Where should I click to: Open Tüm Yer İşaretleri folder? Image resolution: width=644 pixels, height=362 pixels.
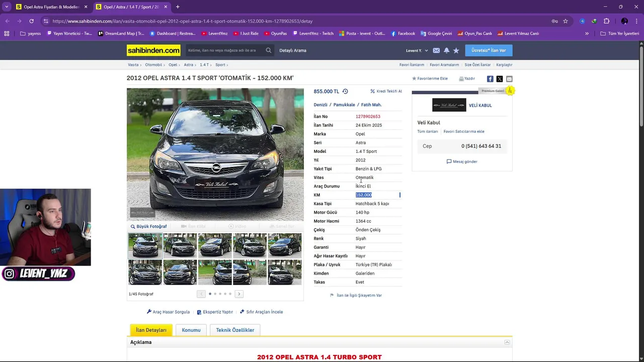pyautogui.click(x=620, y=34)
